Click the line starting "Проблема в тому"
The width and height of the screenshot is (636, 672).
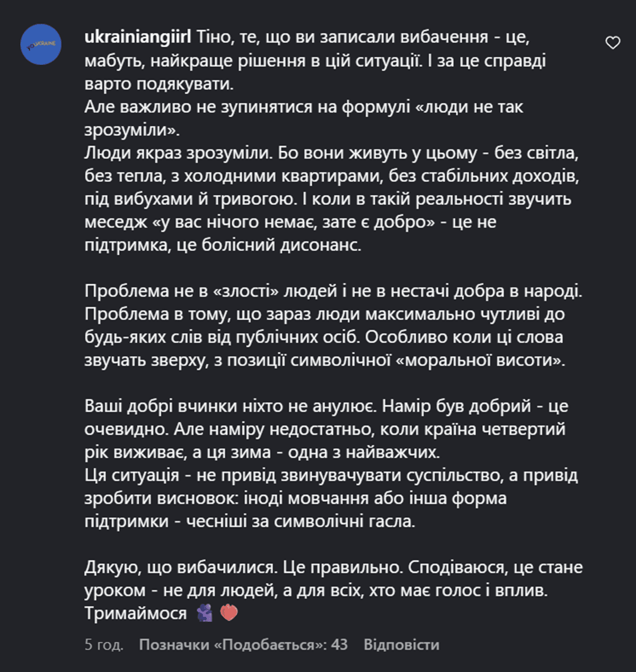click(x=324, y=314)
